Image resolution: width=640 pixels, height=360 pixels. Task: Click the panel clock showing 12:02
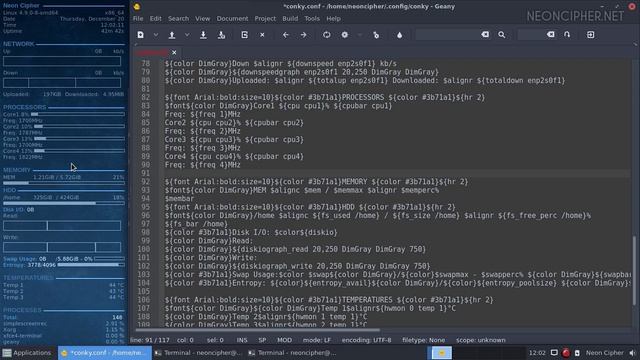[x=537, y=353]
